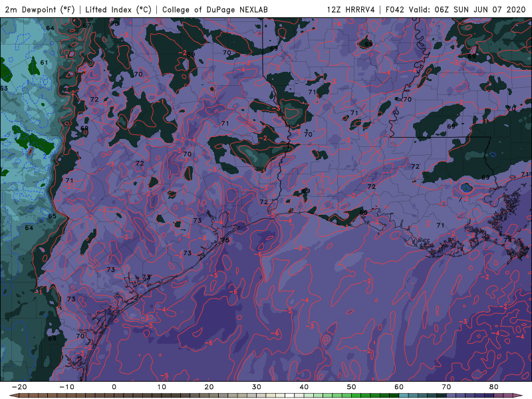Click the "Lifted Index (°C)" header label
The image size is (532, 399).
(x=118, y=9)
